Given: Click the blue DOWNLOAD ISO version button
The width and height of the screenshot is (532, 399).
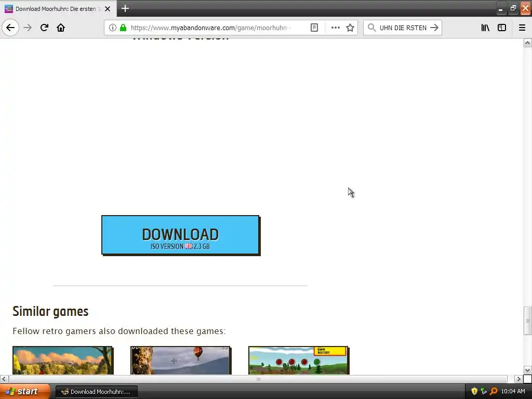Looking at the screenshot, I should 180,235.
